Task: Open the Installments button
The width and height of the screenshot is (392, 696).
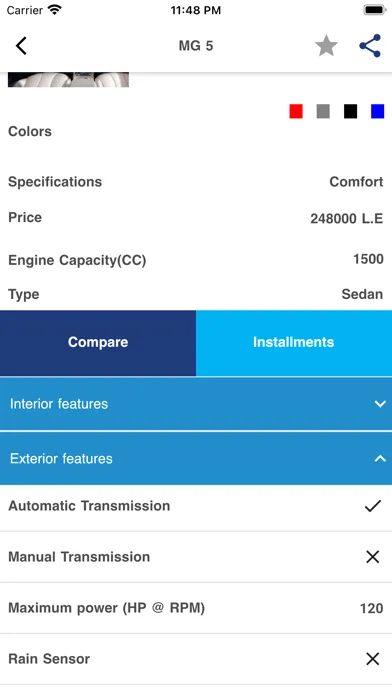Action: coord(294,343)
